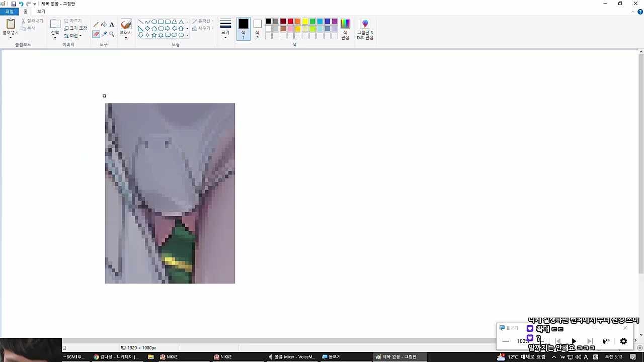Pick the orange color swatch
Screen dimensions: 644x362
(298, 21)
